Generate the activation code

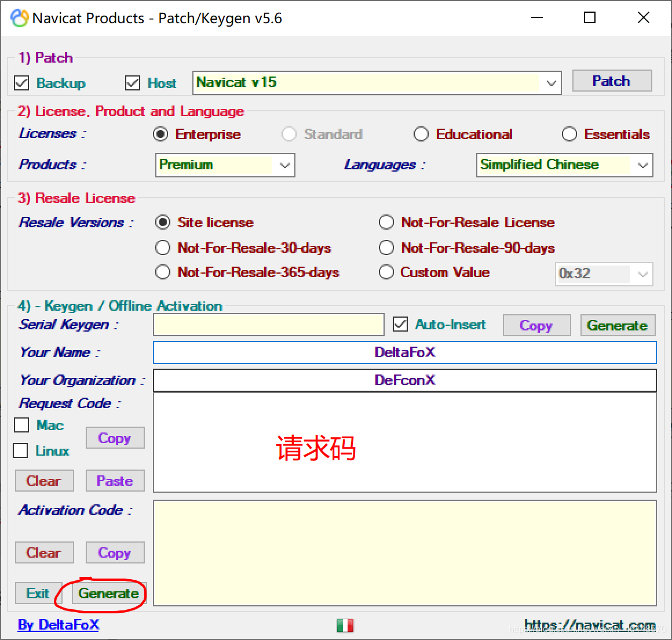(109, 593)
